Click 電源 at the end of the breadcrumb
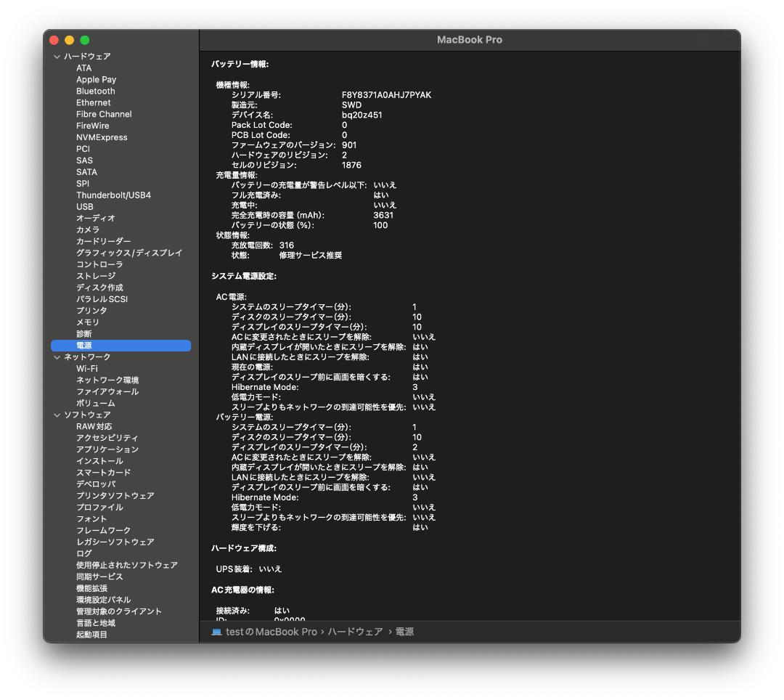Viewport: 784px width, 700px height. point(405,632)
